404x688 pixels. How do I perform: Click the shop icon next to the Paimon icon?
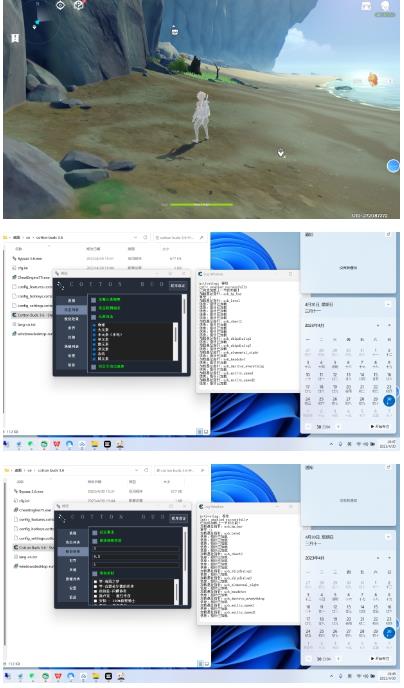(x=366, y=6)
